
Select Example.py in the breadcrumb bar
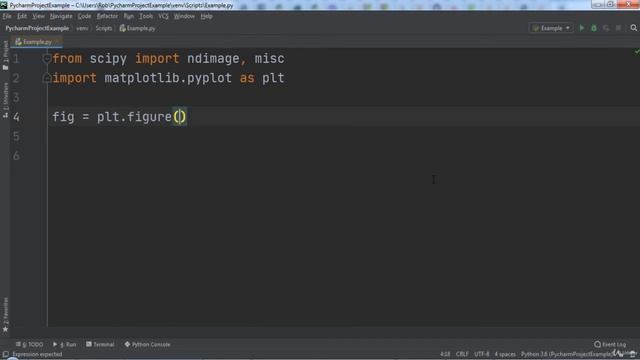(138, 29)
